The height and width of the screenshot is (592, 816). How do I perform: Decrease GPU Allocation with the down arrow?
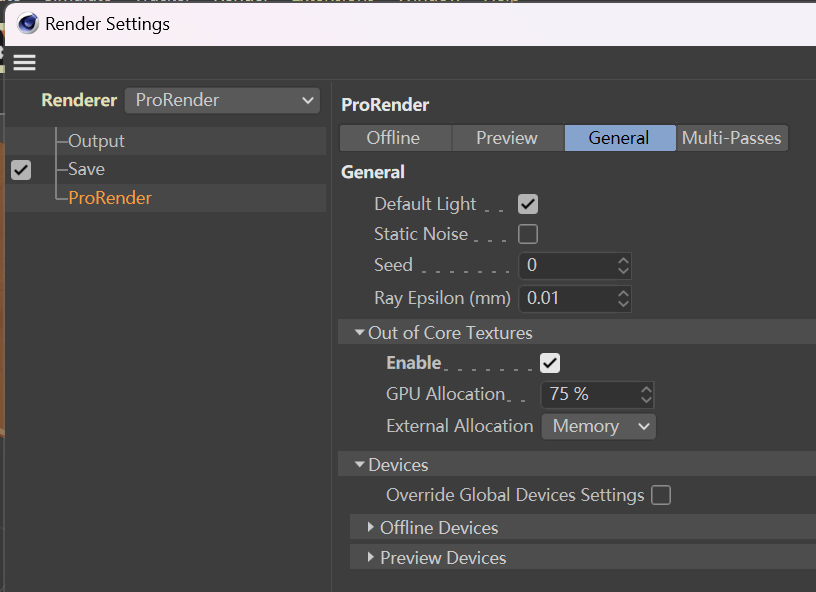[646, 401]
